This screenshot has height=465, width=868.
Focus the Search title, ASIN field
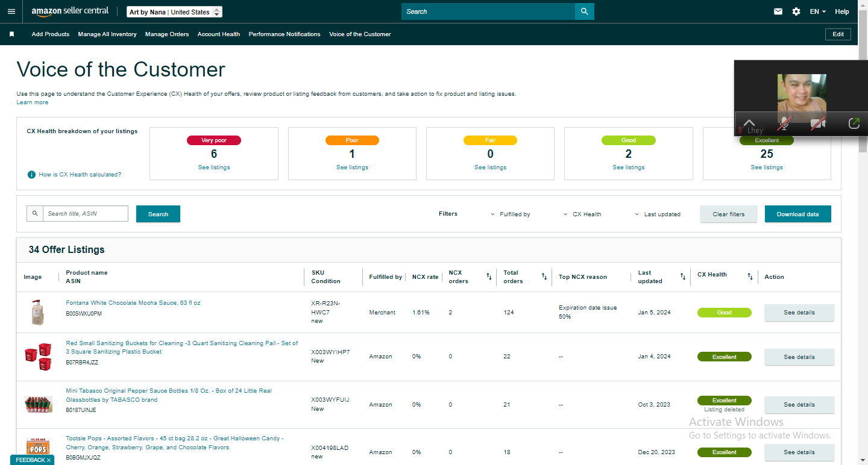tap(86, 213)
